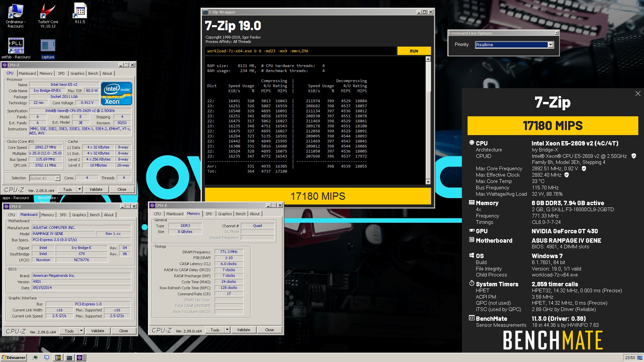
Task: Click the system tray display icon
Action: (x=640, y=358)
